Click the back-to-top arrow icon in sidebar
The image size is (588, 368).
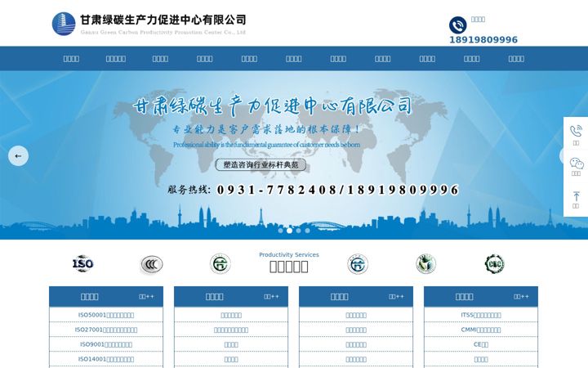(x=577, y=196)
